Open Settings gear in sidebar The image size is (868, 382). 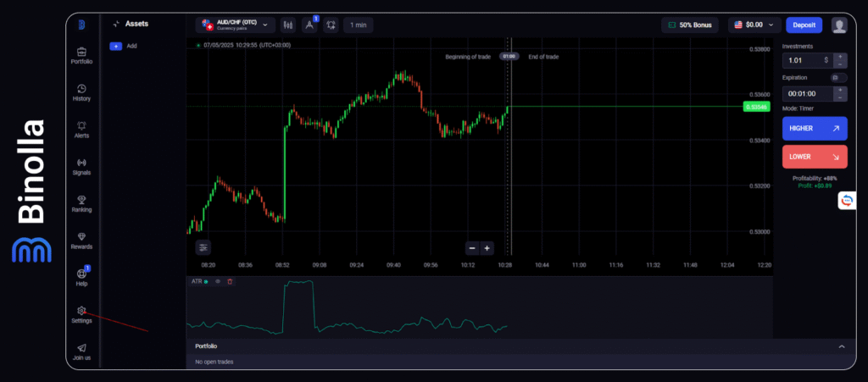pyautogui.click(x=81, y=313)
